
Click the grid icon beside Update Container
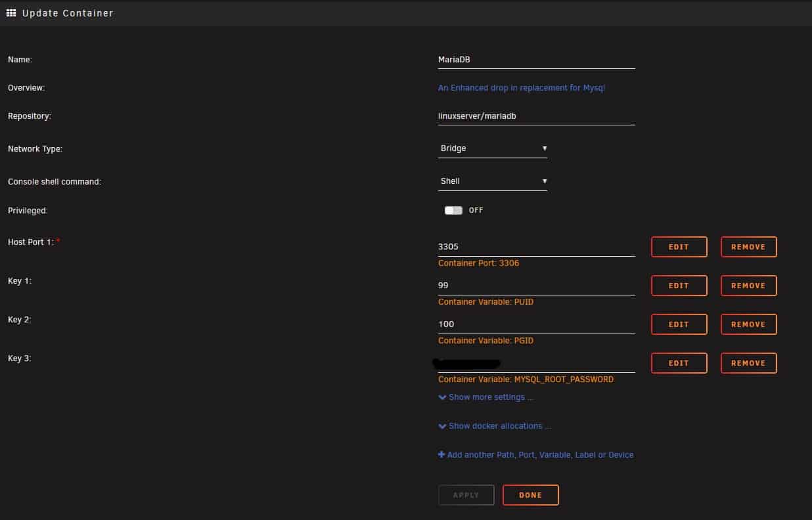(11, 13)
